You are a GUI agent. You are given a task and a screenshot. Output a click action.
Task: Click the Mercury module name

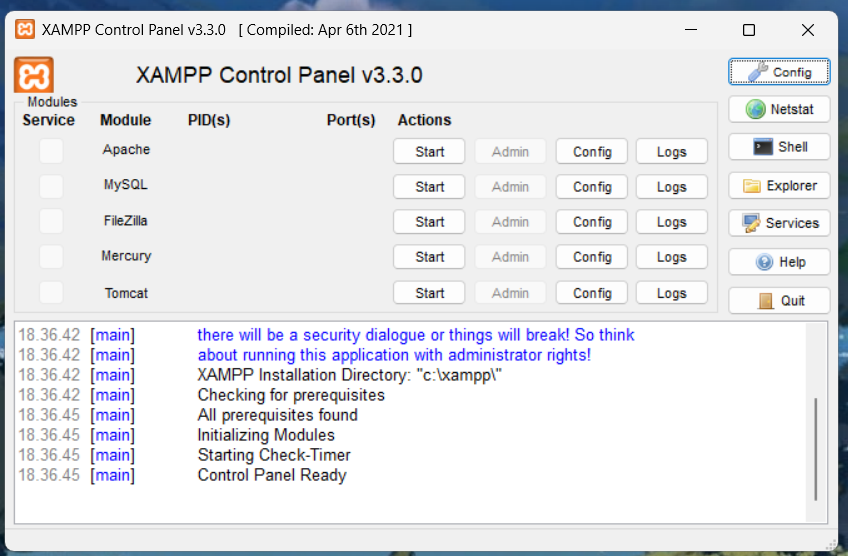click(126, 256)
